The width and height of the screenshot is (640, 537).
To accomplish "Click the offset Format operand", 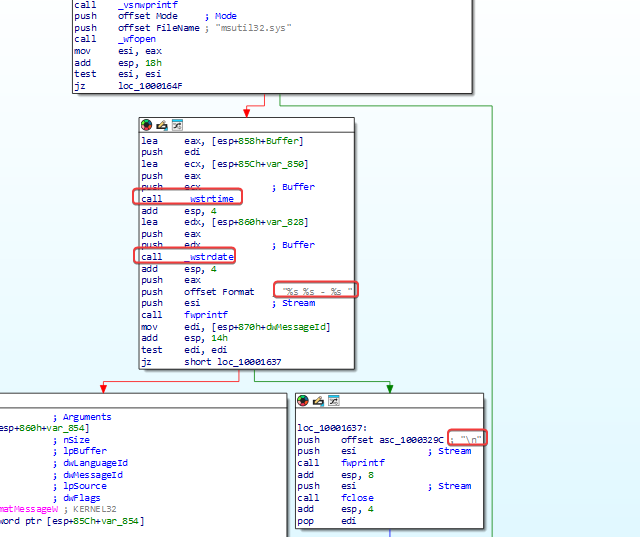I will 219,292.
